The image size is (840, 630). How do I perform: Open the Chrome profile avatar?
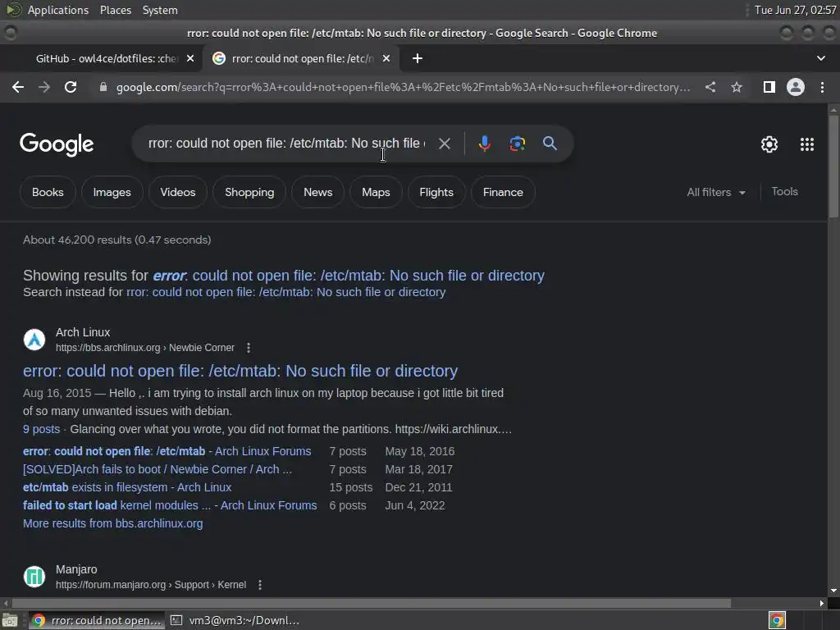click(796, 87)
